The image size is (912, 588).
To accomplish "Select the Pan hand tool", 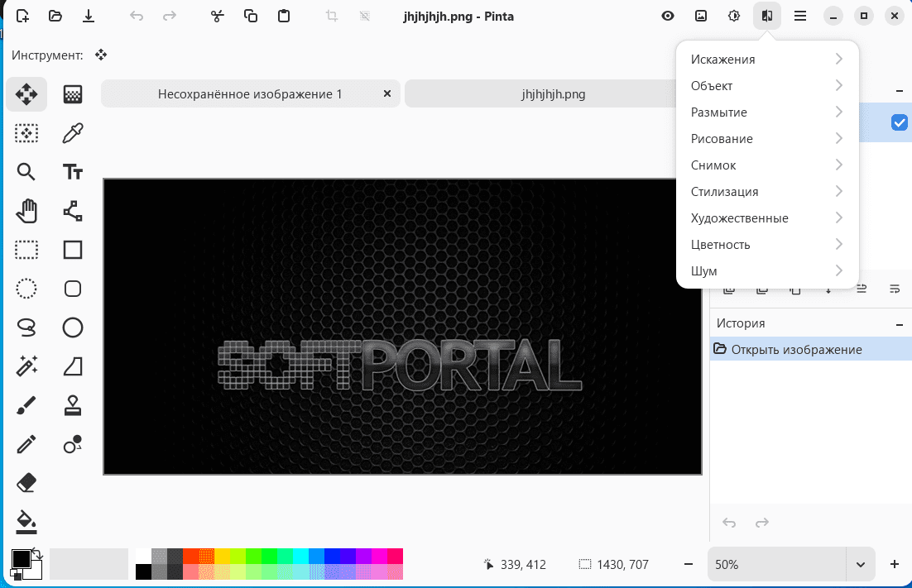I will point(26,211).
